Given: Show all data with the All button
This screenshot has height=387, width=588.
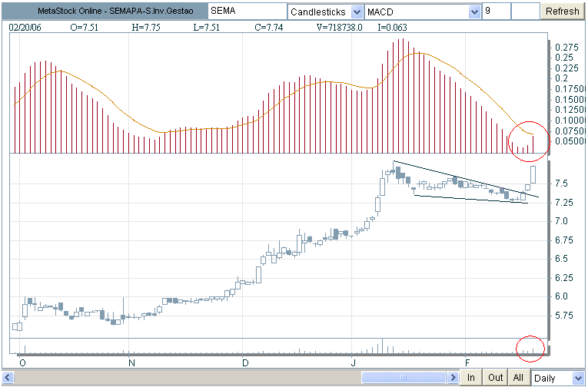Looking at the screenshot, I should (x=519, y=378).
